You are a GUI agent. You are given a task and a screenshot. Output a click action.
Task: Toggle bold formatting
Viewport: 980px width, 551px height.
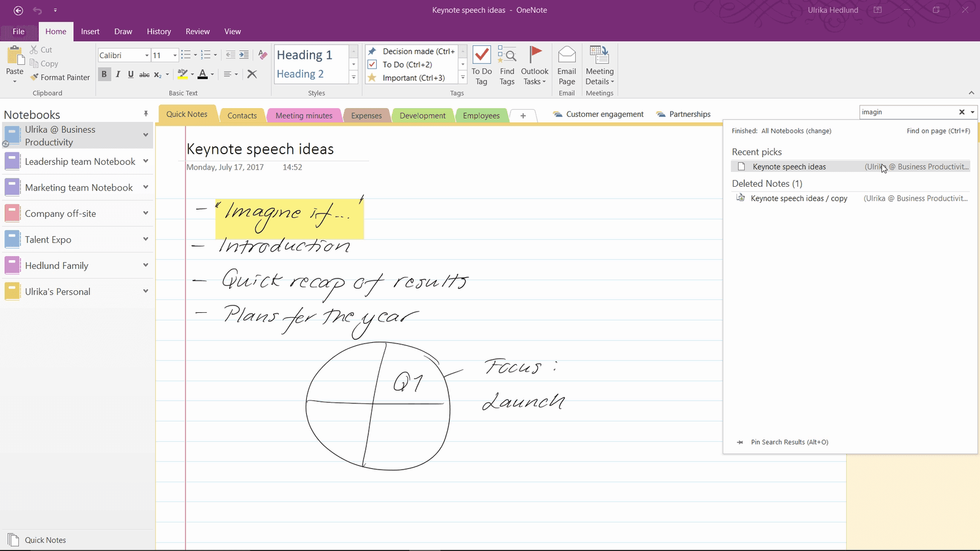pos(104,74)
